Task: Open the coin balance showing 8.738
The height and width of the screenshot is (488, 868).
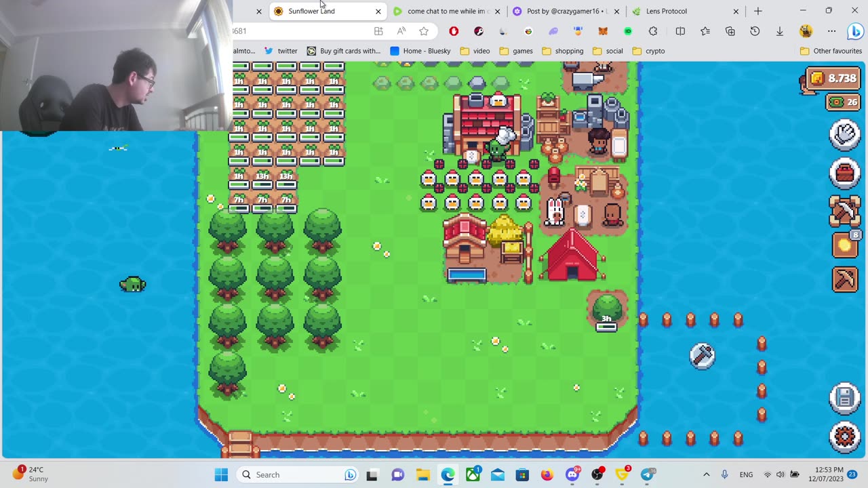Action: click(x=832, y=79)
